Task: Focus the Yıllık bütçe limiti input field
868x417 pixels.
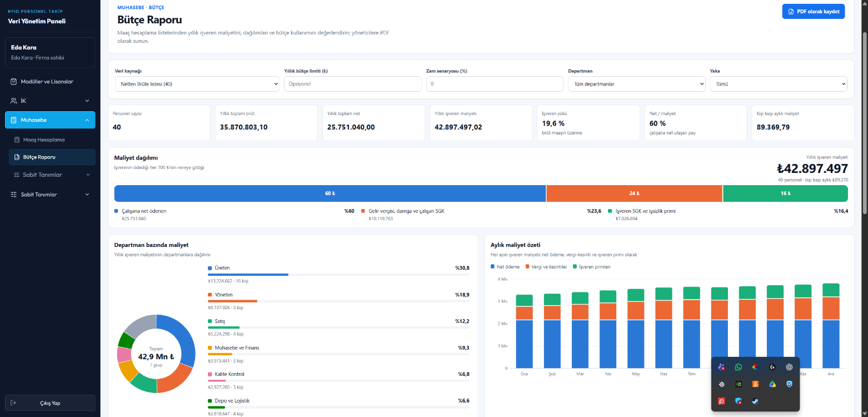Action: [353, 84]
